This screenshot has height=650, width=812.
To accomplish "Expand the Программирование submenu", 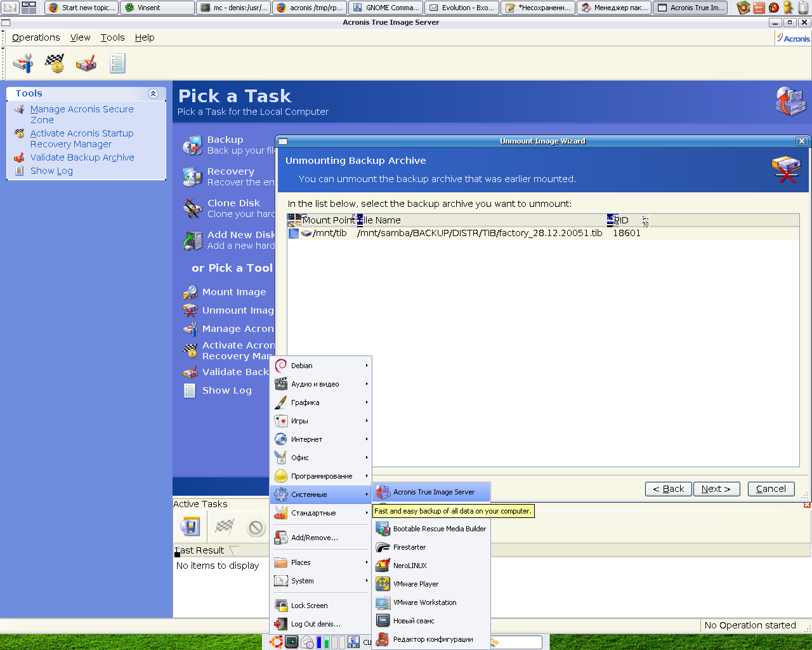I will click(x=321, y=476).
